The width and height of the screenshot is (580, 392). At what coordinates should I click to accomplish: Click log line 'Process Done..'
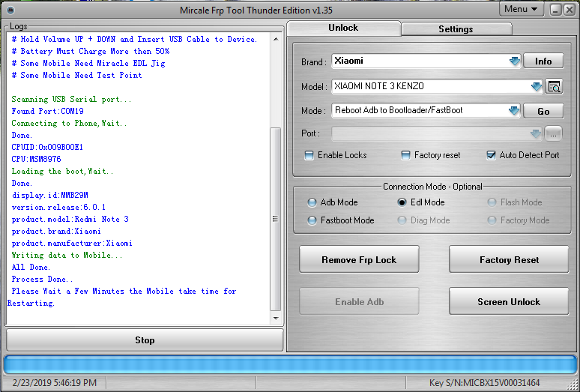click(42, 280)
